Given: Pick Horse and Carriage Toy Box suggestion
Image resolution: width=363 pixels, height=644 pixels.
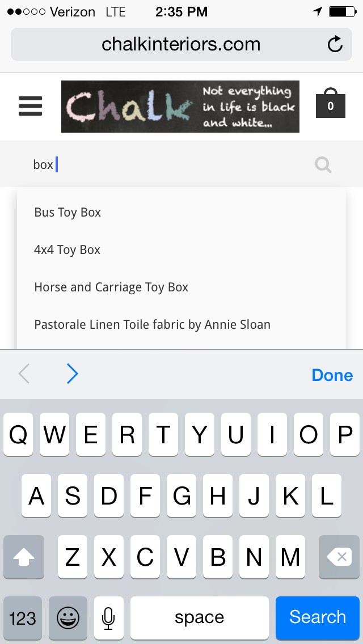Looking at the screenshot, I should [111, 287].
